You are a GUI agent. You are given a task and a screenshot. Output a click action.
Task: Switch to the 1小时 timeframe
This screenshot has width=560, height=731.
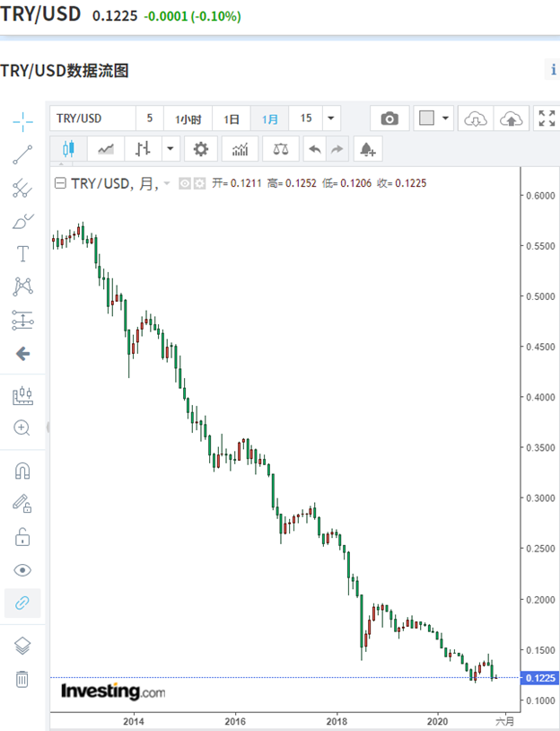(188, 119)
